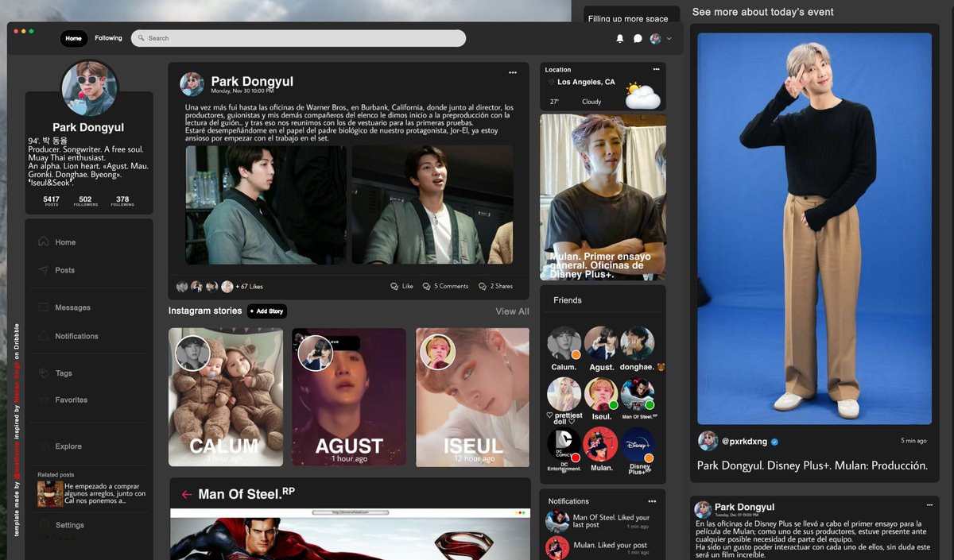Open the related post thumbnail in sidebar
954x560 pixels.
49,494
